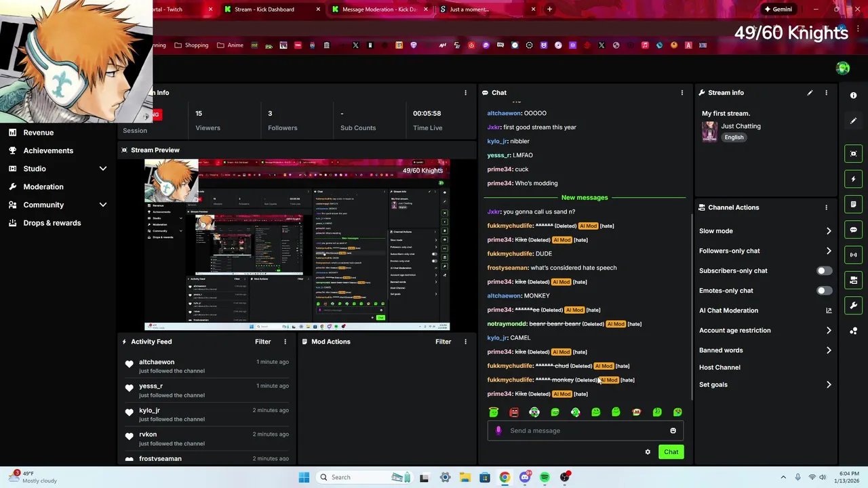Click the Stream Preview video thumbnail
The width and height of the screenshot is (868, 488).
[x=297, y=245]
